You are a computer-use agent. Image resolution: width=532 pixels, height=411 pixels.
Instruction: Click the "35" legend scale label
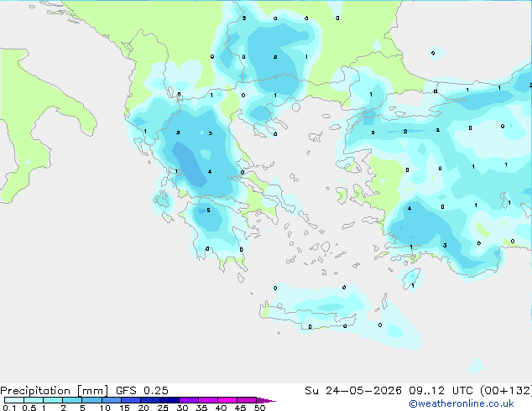coord(201,408)
